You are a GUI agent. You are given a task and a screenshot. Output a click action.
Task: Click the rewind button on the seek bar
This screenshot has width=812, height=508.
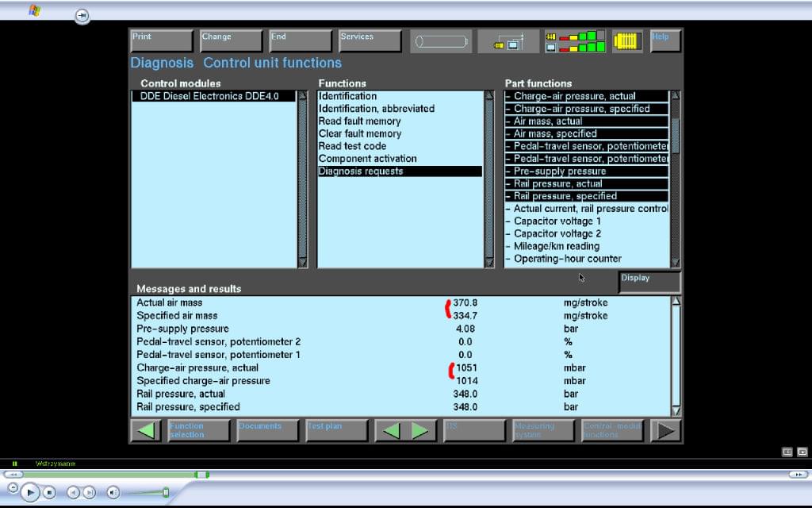[13, 475]
